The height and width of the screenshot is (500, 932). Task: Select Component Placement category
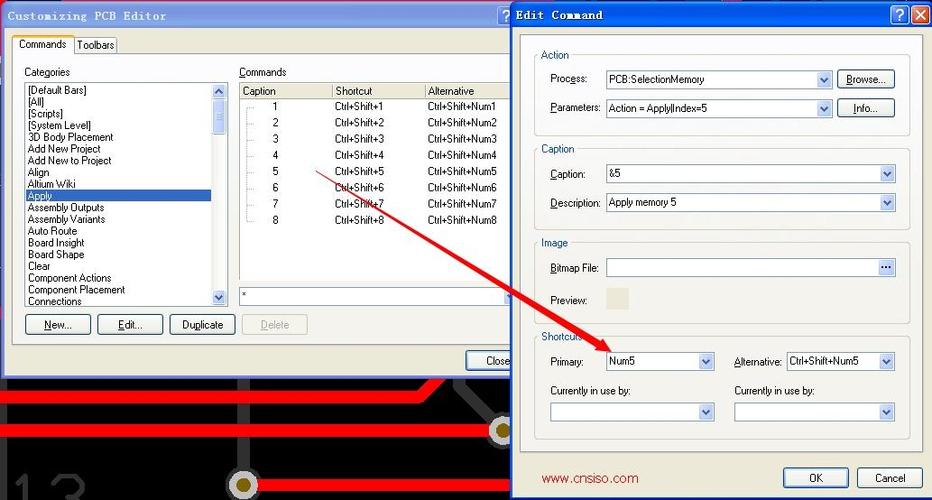(x=77, y=290)
